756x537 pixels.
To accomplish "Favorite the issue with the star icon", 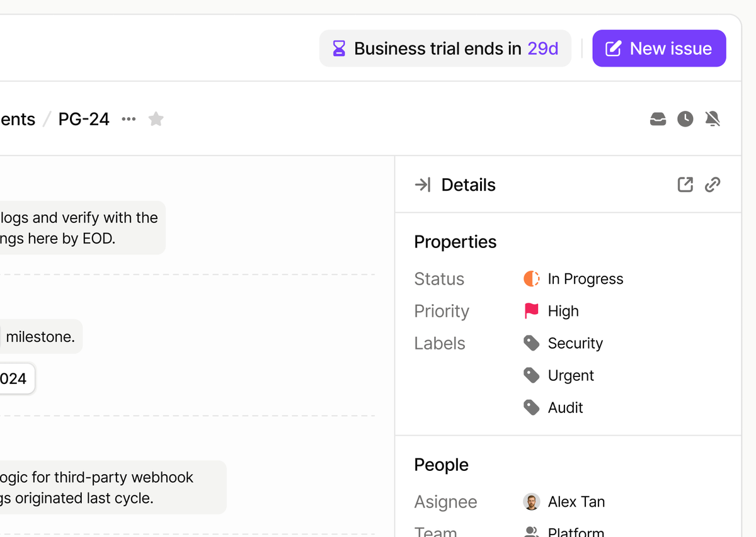I will coord(156,119).
